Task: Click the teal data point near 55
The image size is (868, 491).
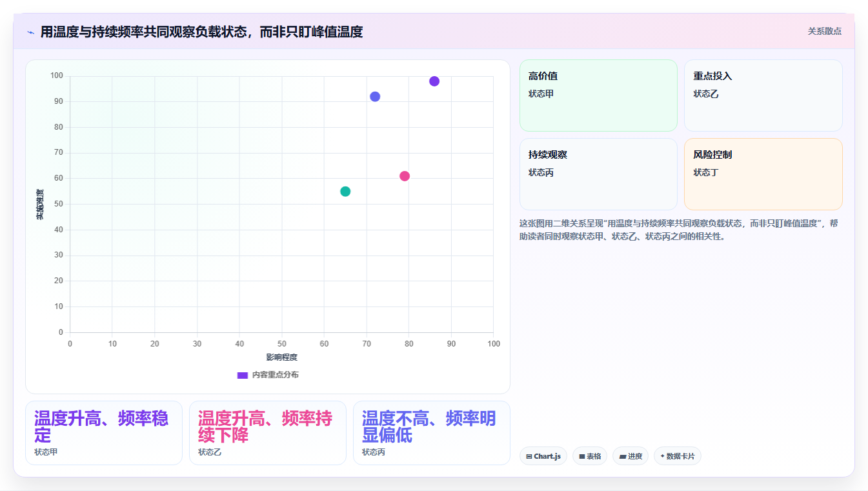Action: coord(345,192)
